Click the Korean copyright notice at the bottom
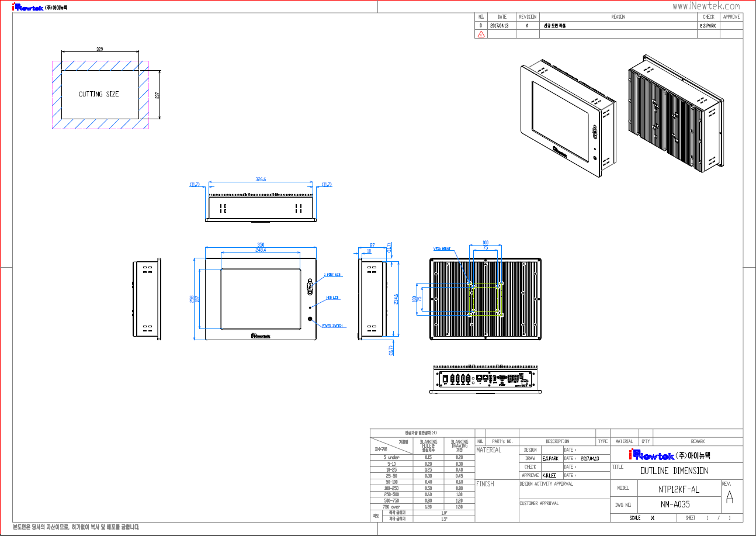756x536 pixels. pyautogui.click(x=76, y=527)
